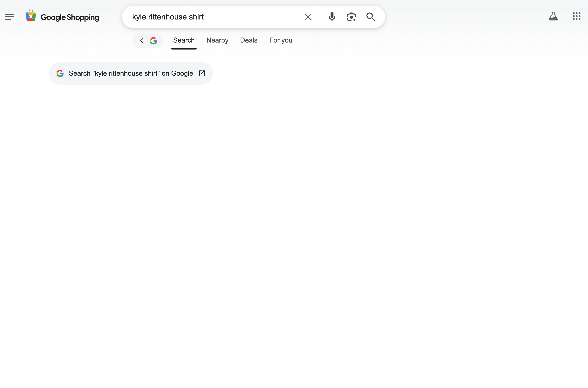Submit search with the magnifying glass button
Screen dimensions: 588x388
(370, 17)
